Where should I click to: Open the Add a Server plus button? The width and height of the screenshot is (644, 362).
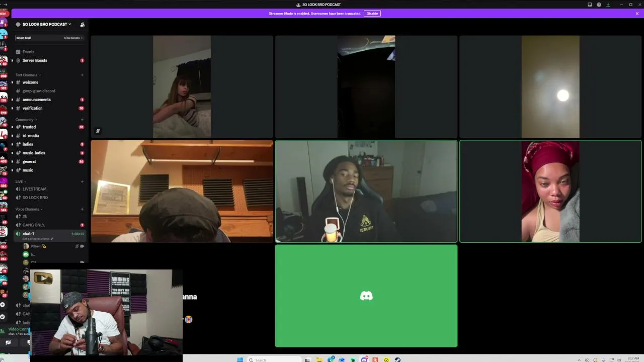[x=3, y=305]
